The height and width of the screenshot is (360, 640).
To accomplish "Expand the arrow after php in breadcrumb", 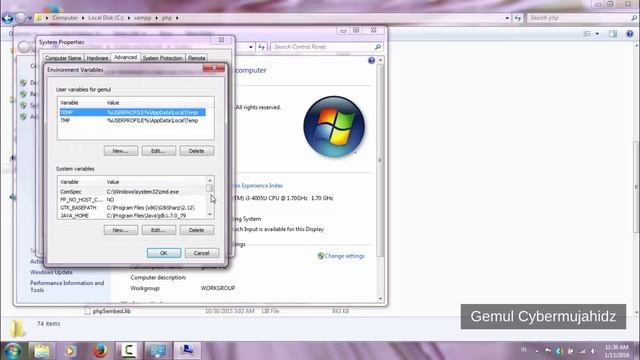I will [x=177, y=18].
